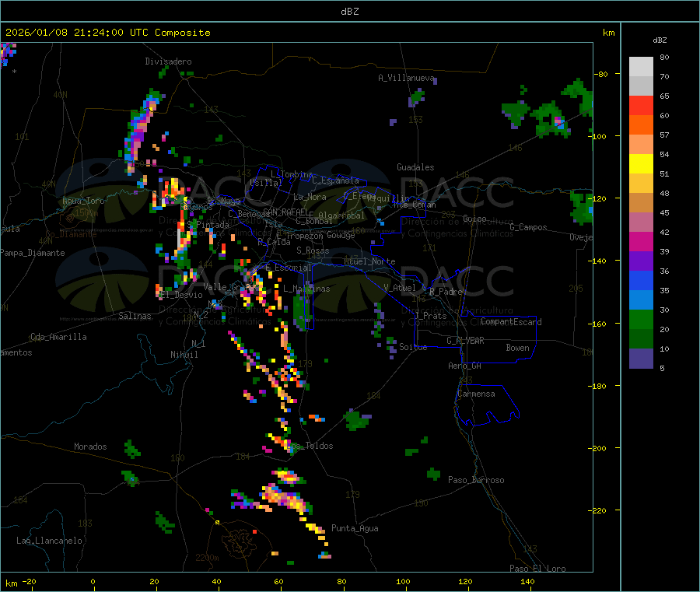Click the 65-70 dBZ light gray legend swatch
The height and width of the screenshot is (592, 700).
tap(641, 86)
